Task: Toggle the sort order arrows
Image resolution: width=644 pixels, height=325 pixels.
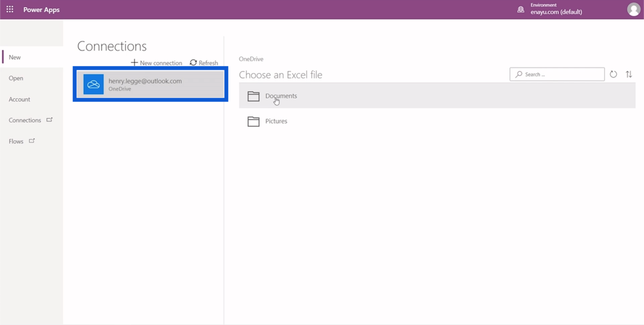Action: tap(629, 74)
